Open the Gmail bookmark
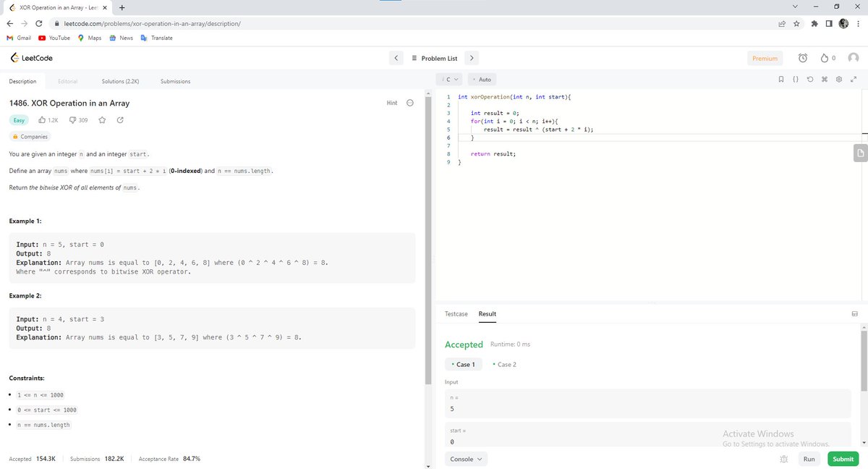 (19, 38)
